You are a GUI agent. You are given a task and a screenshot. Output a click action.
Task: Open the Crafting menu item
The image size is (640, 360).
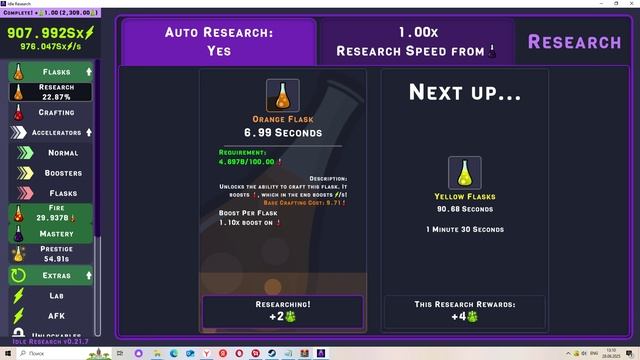[51, 112]
